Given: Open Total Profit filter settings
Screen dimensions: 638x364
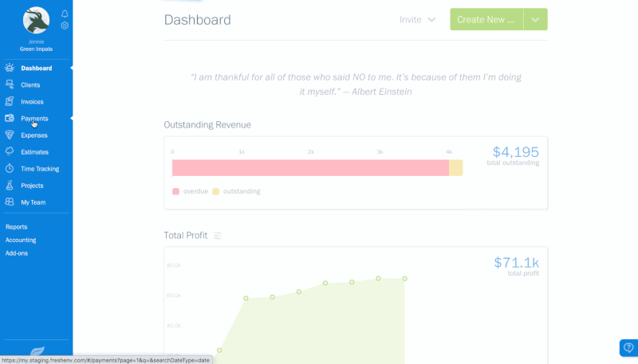Looking at the screenshot, I should [x=218, y=236].
